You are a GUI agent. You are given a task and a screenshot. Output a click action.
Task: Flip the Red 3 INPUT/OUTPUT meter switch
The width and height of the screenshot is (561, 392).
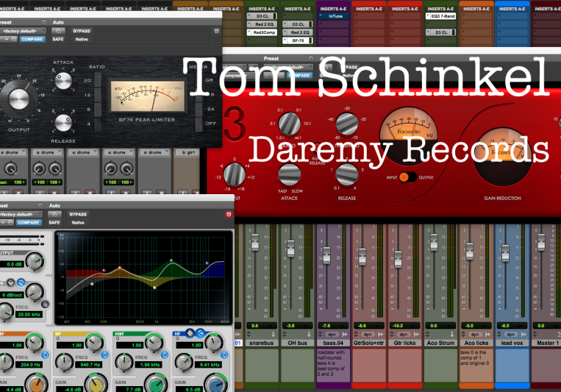pos(407,177)
